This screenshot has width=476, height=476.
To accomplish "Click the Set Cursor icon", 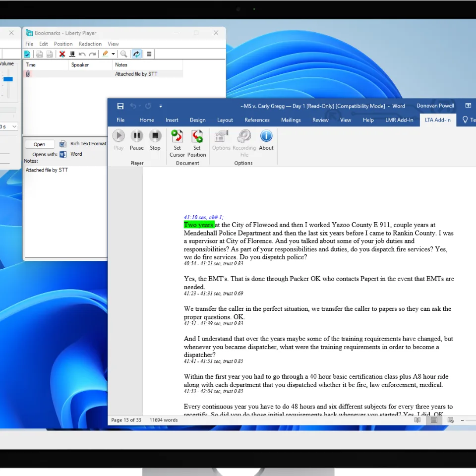I will (x=177, y=136).
